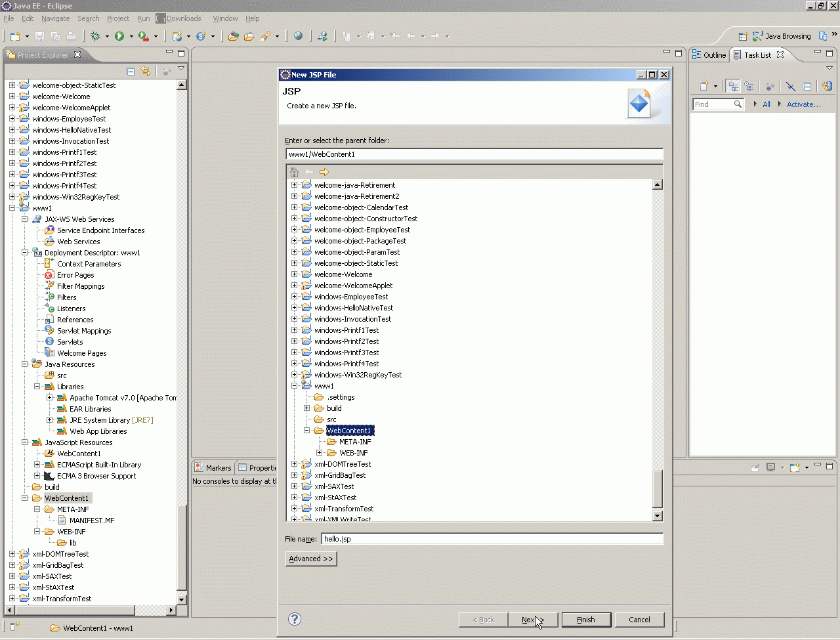The height and width of the screenshot is (640, 840).
Task: Click the dialog help question mark icon
Action: (x=295, y=619)
